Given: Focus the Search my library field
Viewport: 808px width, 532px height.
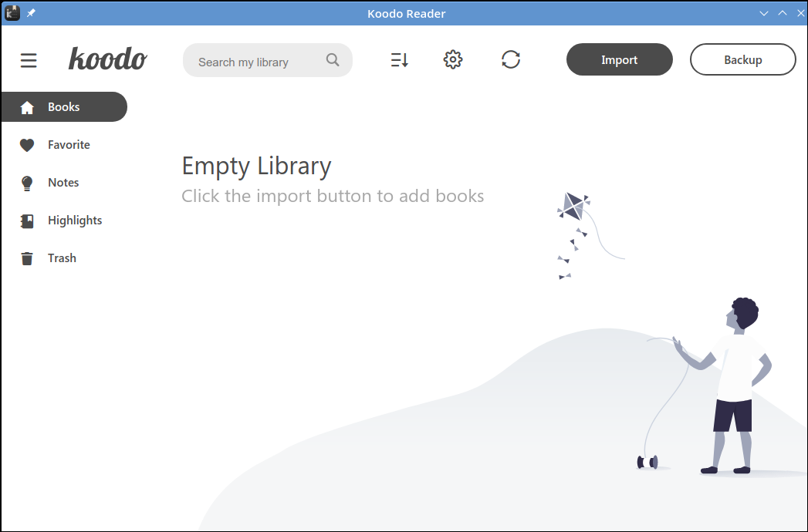Looking at the screenshot, I should pyautogui.click(x=268, y=60).
